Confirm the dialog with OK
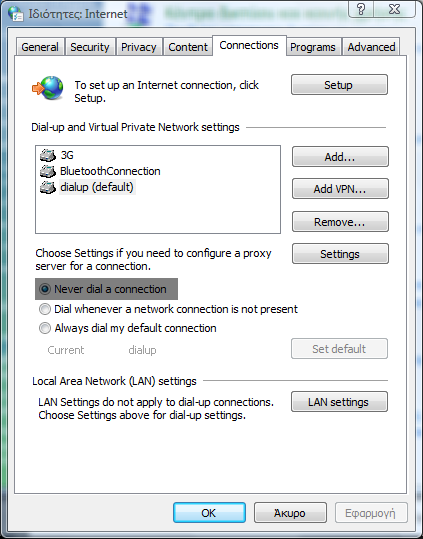 209,513
